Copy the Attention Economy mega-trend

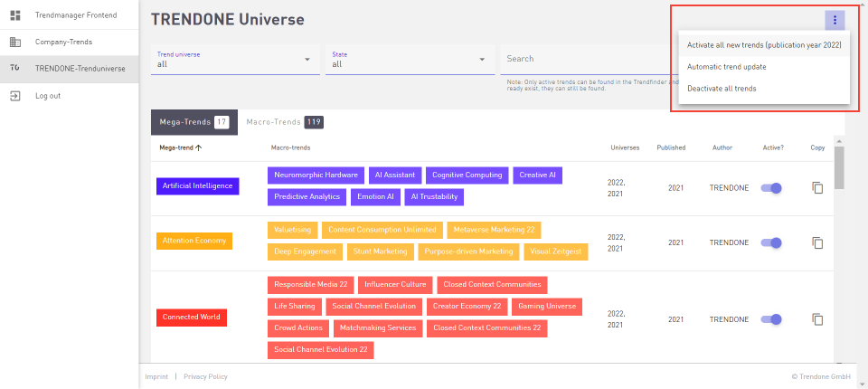[817, 242]
